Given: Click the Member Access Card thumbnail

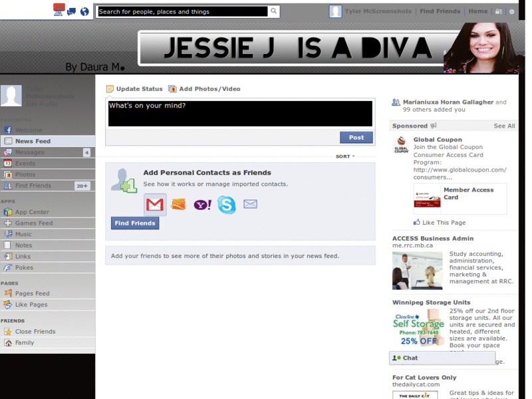Looking at the screenshot, I should click(x=427, y=199).
